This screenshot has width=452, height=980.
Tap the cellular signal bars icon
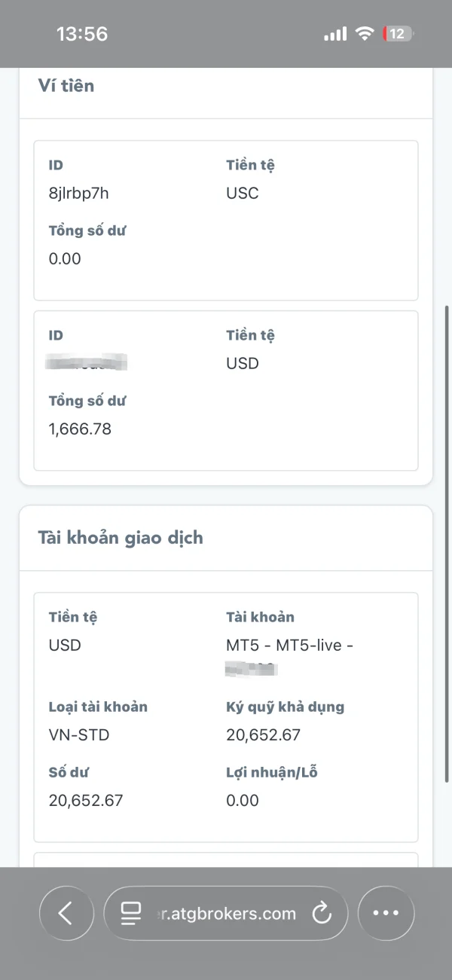(335, 34)
